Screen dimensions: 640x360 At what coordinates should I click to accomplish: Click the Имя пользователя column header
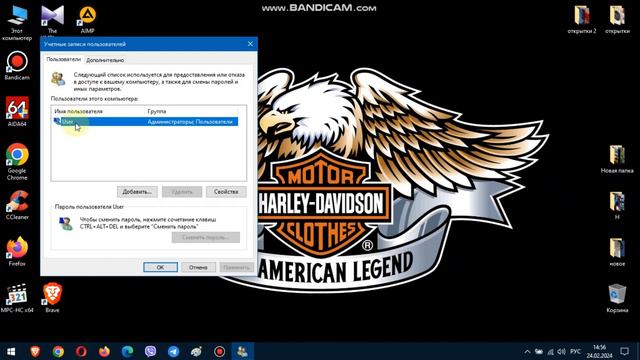click(99, 111)
